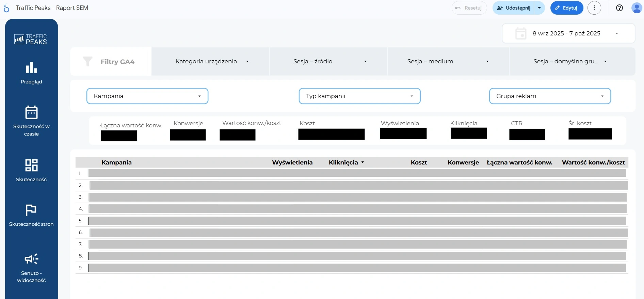
Task: Expand the Kampania dropdown filter
Action: [x=147, y=96]
